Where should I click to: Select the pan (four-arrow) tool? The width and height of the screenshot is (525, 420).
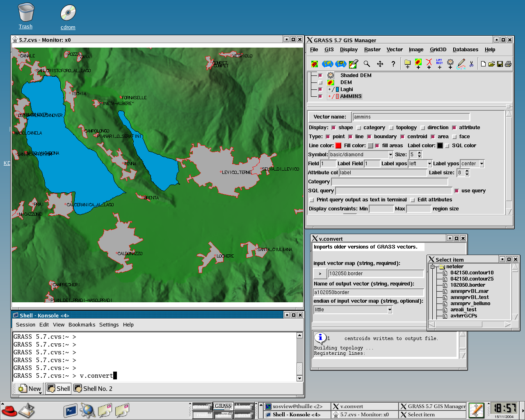point(380,64)
